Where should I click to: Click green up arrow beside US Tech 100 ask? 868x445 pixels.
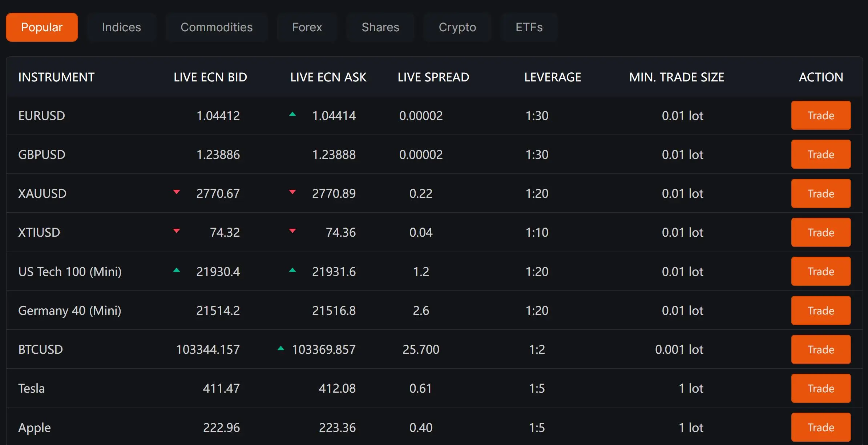292,270
